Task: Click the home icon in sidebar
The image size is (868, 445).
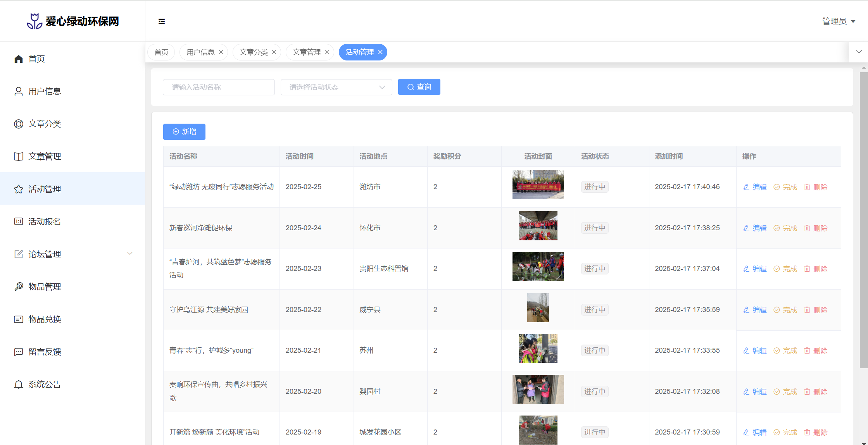Action: point(19,59)
